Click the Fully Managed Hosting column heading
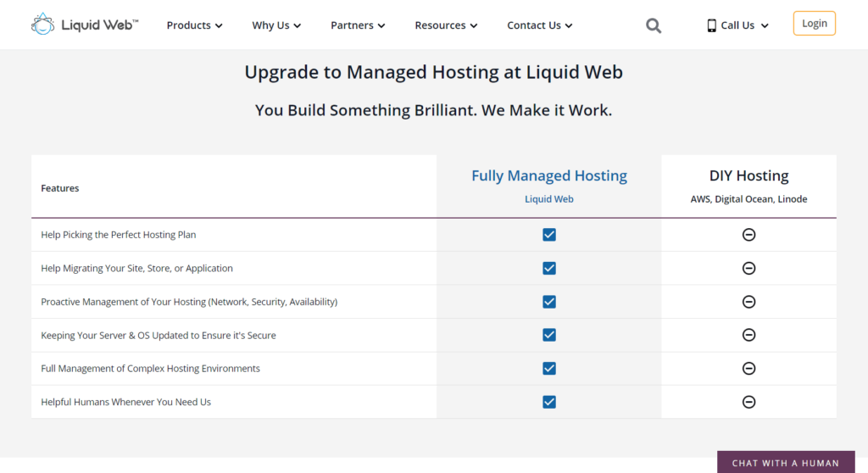The image size is (868, 473). (549, 175)
